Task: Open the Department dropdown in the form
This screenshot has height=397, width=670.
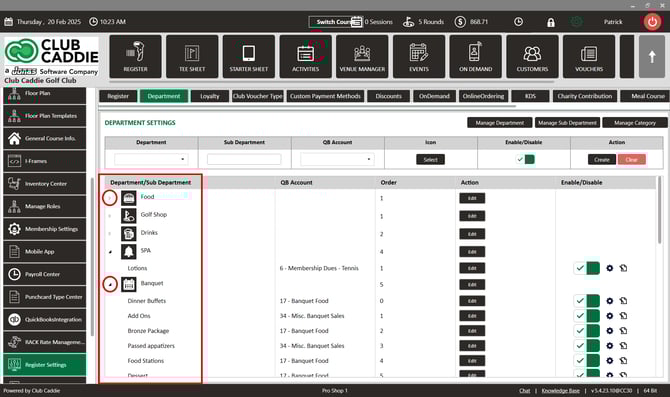Action: tap(151, 159)
